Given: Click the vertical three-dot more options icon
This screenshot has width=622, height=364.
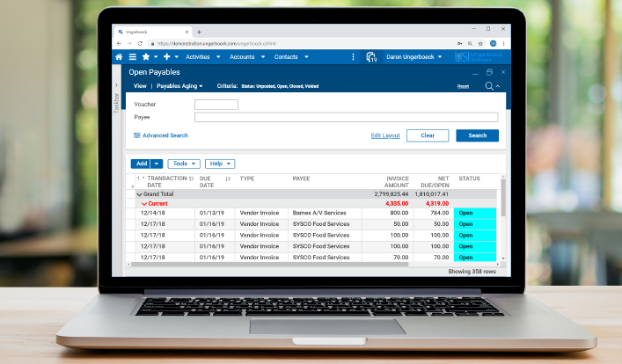Looking at the screenshot, I should pos(353,57).
